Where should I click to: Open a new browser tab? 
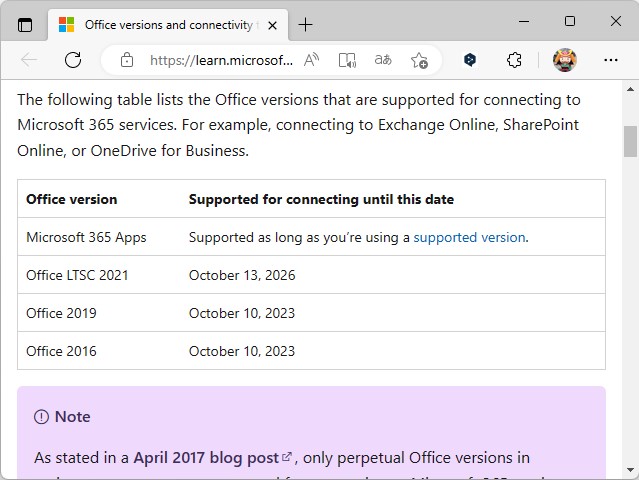[305, 25]
